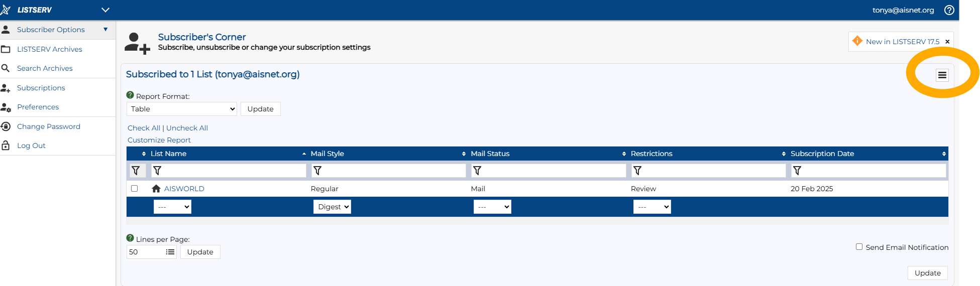Image resolution: width=980 pixels, height=286 pixels.
Task: Open the hamburger menu in Subscriber's Corner
Action: (942, 75)
